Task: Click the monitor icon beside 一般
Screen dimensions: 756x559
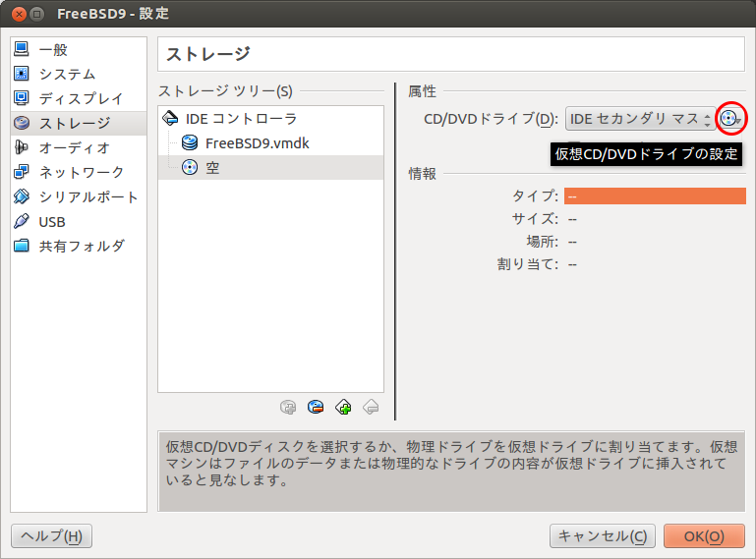Action: pyautogui.click(x=22, y=49)
